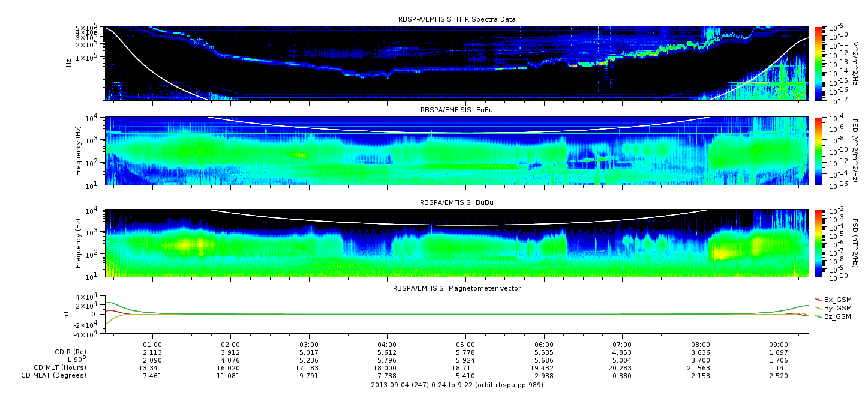Viewport: 868px width, 395px height.
Task: Click the BuBu PSD color bar
Action: click(x=819, y=243)
